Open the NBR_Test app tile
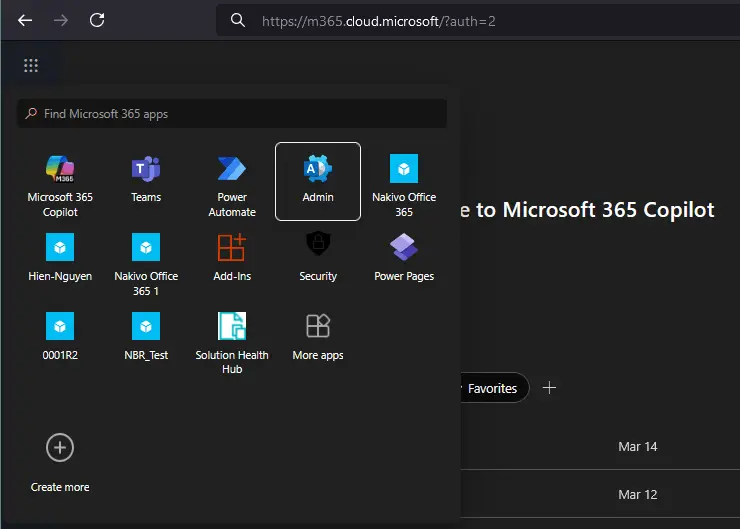The image size is (740, 529). point(146,337)
